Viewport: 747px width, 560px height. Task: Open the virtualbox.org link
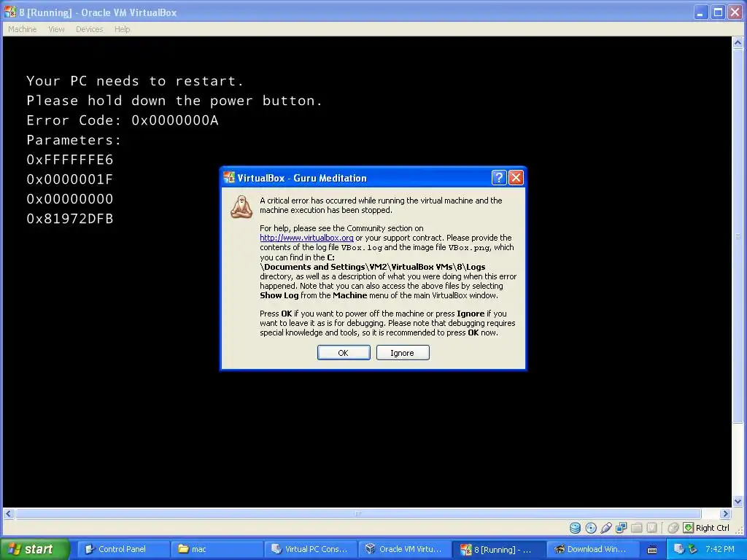point(306,238)
